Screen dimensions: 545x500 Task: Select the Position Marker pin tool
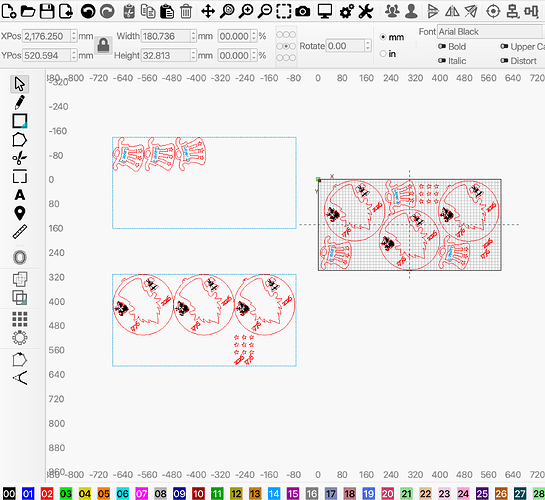20,213
